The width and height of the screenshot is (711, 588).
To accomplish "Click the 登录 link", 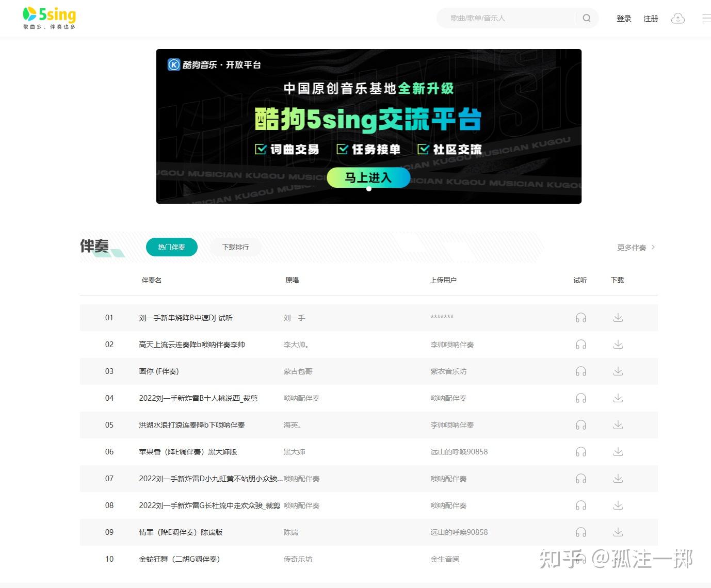I will 623,18.
